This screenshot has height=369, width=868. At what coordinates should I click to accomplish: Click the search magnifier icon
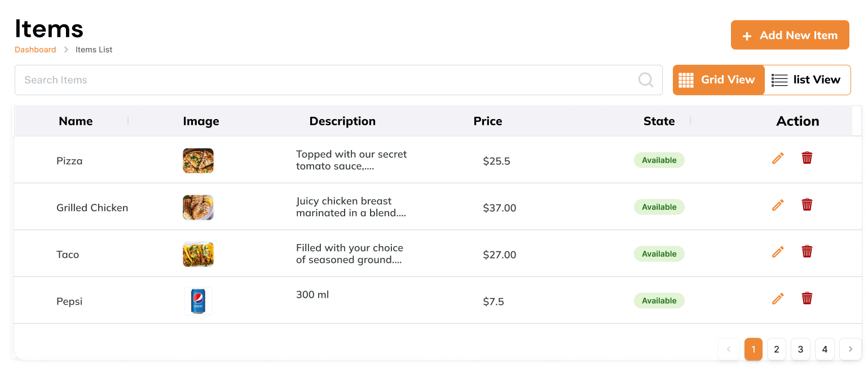(x=645, y=80)
